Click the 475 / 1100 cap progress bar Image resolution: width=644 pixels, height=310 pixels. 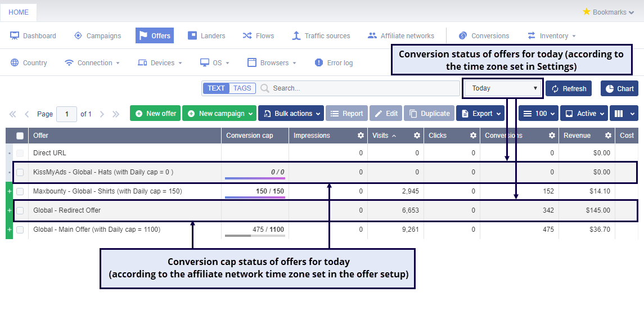pos(255,236)
